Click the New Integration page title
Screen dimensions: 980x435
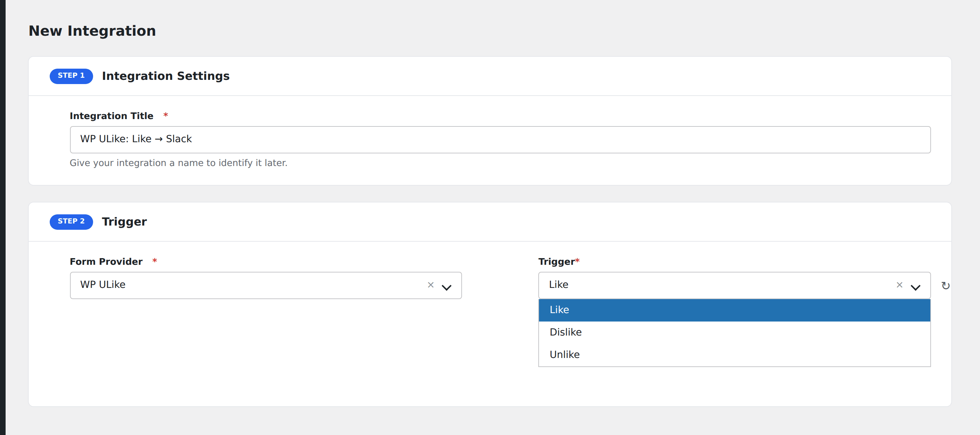click(x=92, y=31)
